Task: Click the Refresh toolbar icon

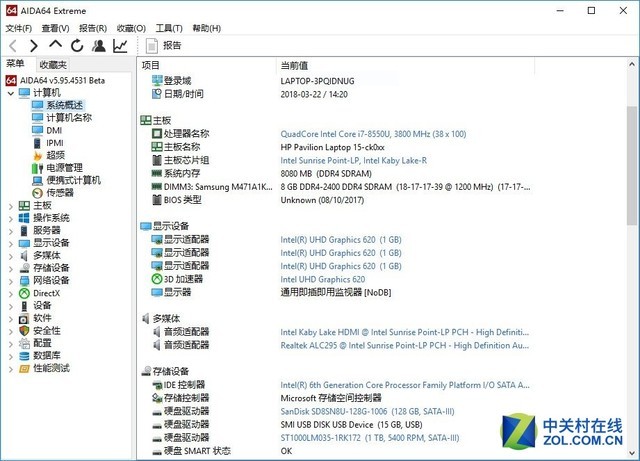Action: (x=77, y=46)
